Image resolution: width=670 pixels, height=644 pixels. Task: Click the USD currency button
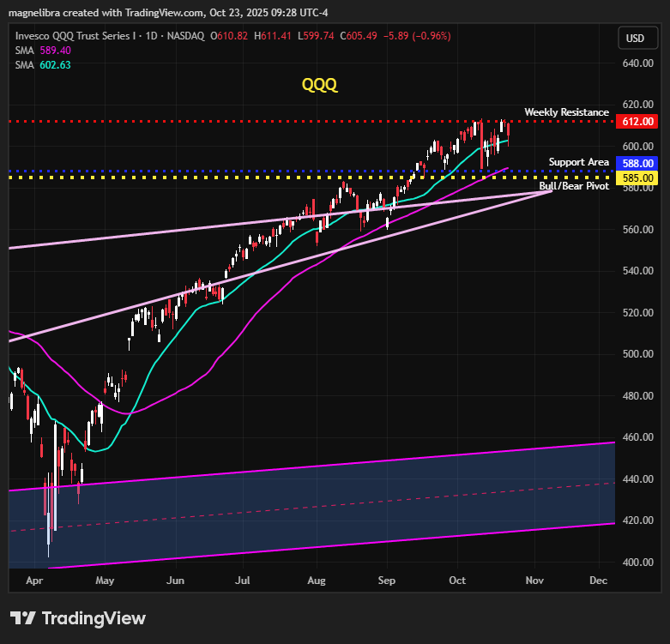point(638,39)
